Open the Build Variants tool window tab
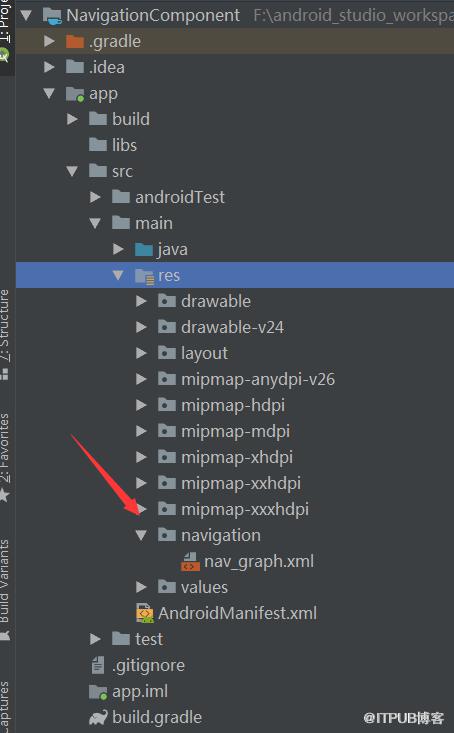 coord(5,581)
